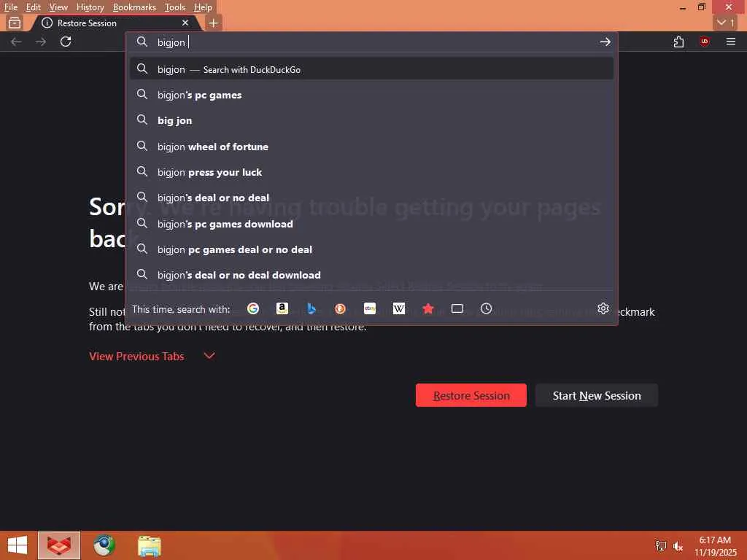Image resolution: width=747 pixels, height=560 pixels.
Task: Choose 'bigjon's deal or no deal download'
Action: [x=371, y=275]
